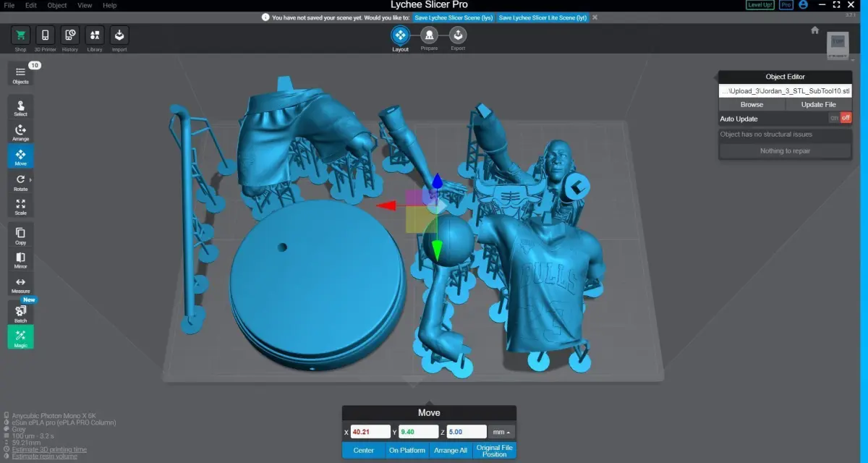This screenshot has width=868, height=463.
Task: Click the Z position input field
Action: click(467, 432)
